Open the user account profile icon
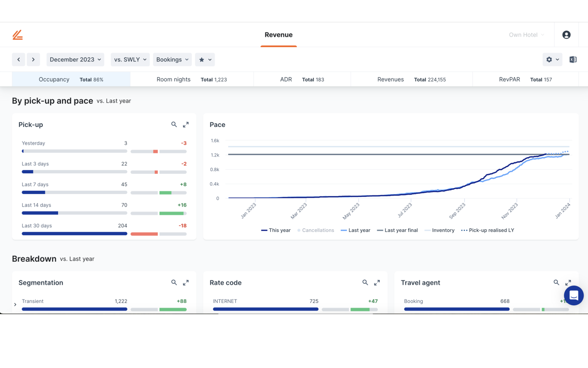 pos(566,35)
